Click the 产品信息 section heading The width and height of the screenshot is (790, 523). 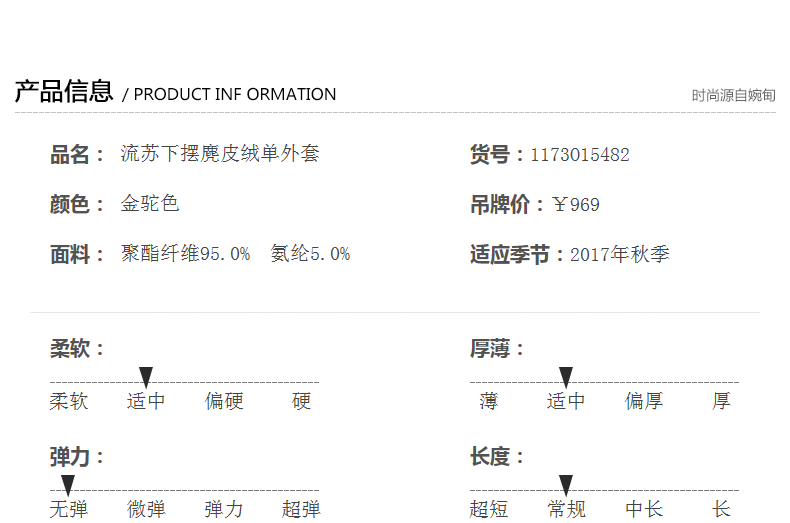tap(64, 93)
